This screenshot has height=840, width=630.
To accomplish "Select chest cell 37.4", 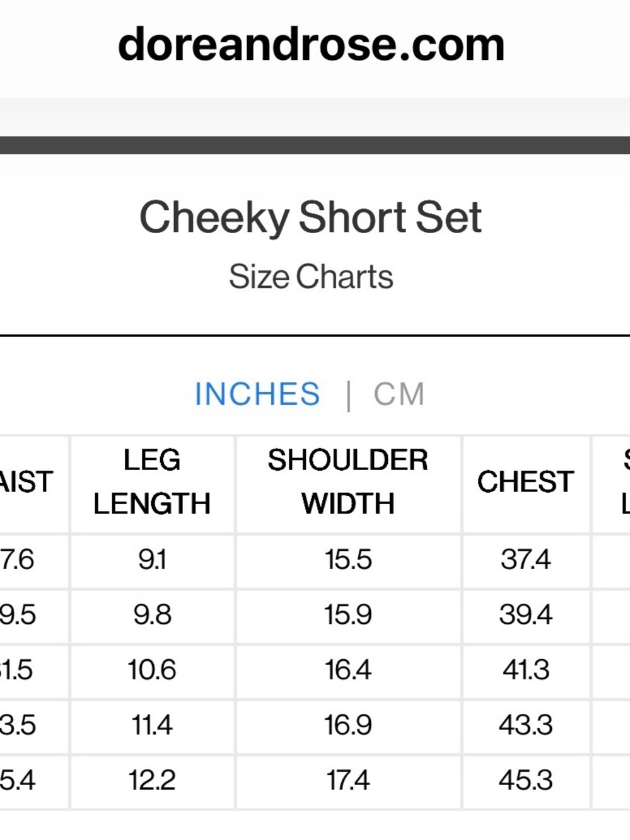I will [526, 560].
